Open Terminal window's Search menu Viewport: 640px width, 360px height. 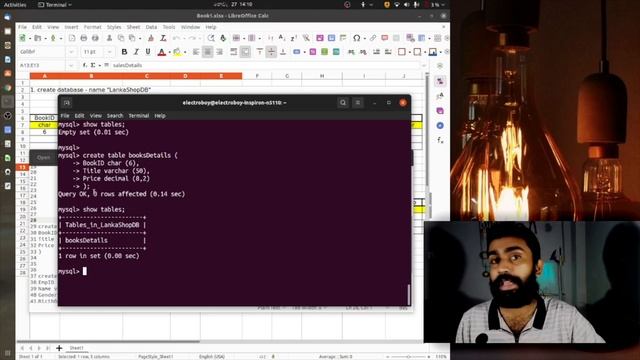[115, 116]
